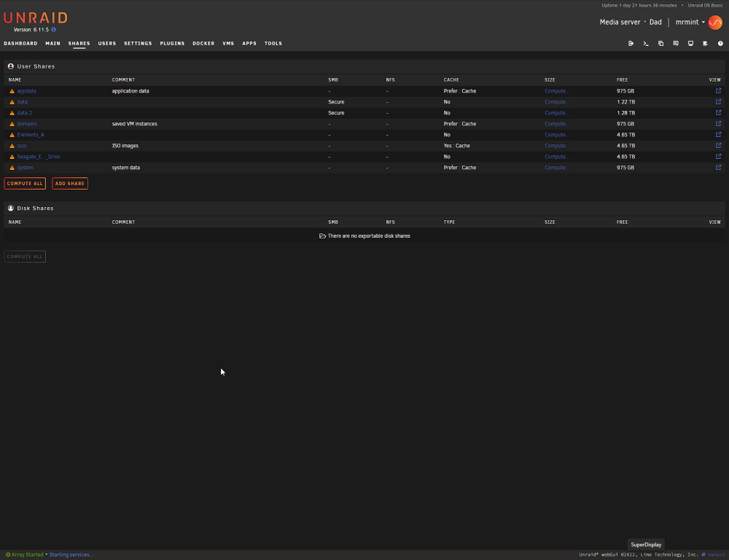Click the warning triangle next to isos
Screen dimensions: 729x560
12,146
